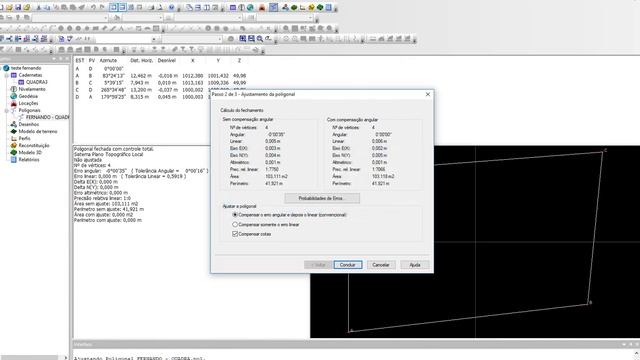The height and width of the screenshot is (360, 640).
Task: Open the first combo box in second toolbar row
Action: coord(70,18)
